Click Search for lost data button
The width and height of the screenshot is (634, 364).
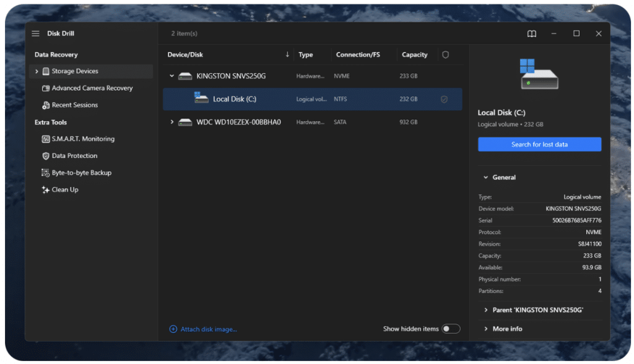(539, 144)
